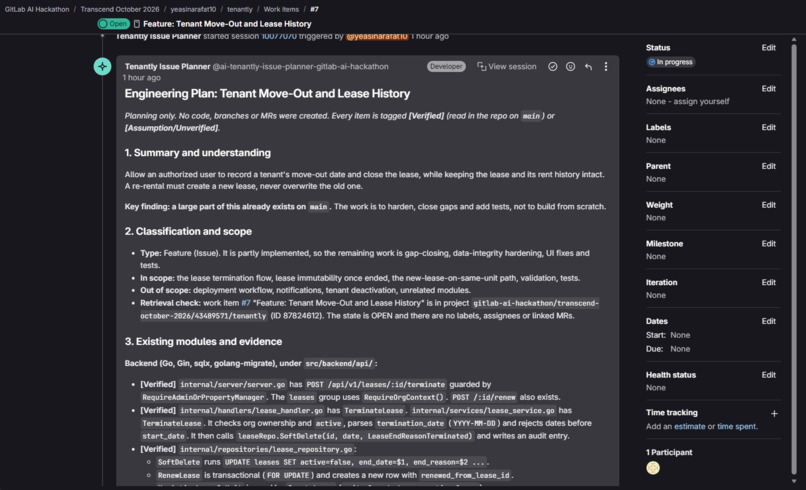Open the GitLab AI Hackathon breadcrumb
This screenshot has width=806, height=490.
tap(37, 9)
